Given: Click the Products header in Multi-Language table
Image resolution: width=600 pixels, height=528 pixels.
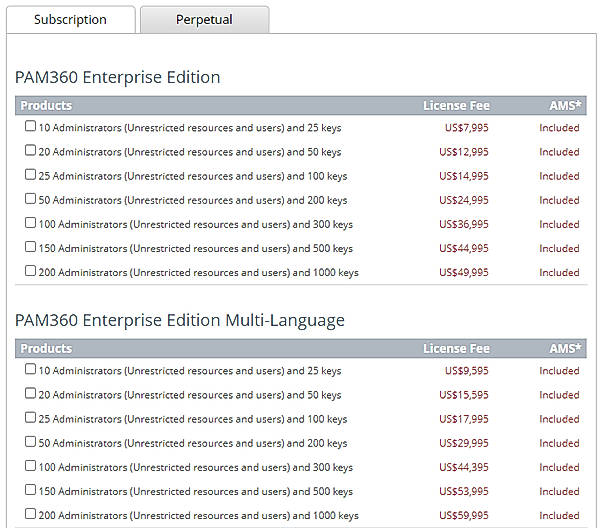Looking at the screenshot, I should point(46,349).
